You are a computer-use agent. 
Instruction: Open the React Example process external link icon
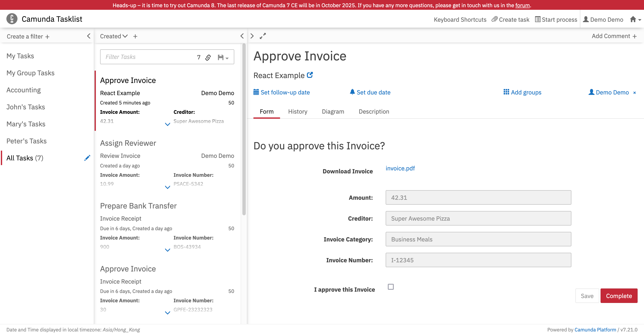310,75
